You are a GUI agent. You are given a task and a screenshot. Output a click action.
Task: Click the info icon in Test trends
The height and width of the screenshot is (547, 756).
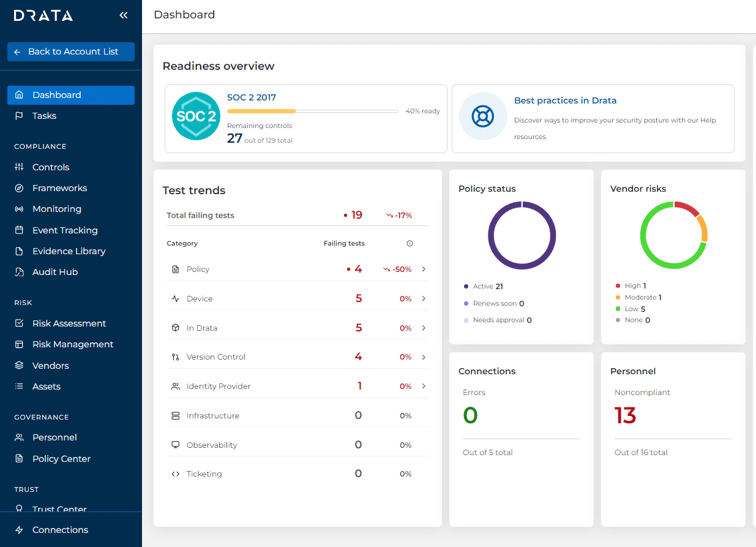(410, 244)
